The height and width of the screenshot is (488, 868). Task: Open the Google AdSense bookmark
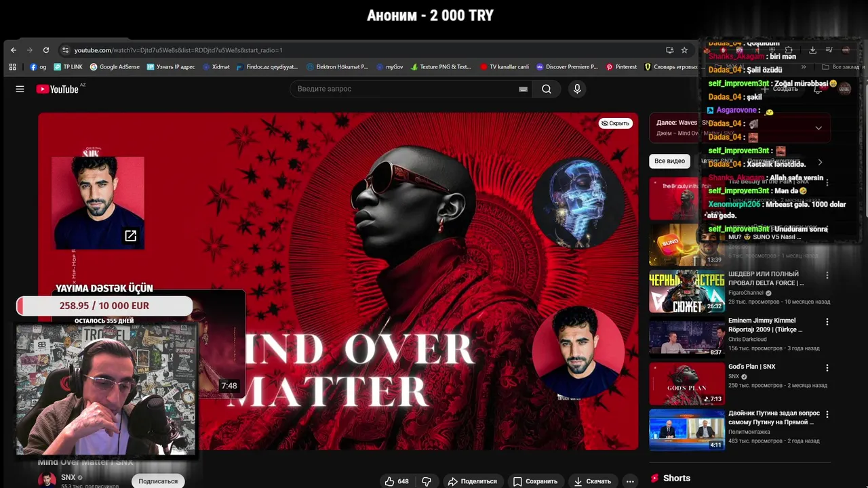click(114, 67)
